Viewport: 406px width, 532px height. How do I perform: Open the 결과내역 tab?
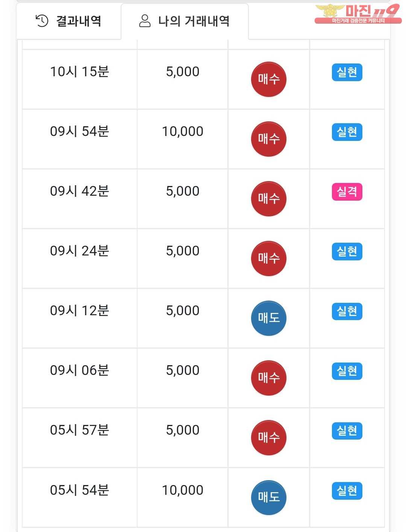coord(69,21)
